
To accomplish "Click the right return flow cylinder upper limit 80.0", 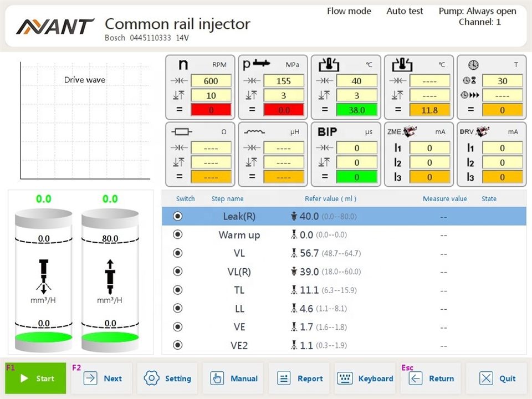I will tap(110, 238).
